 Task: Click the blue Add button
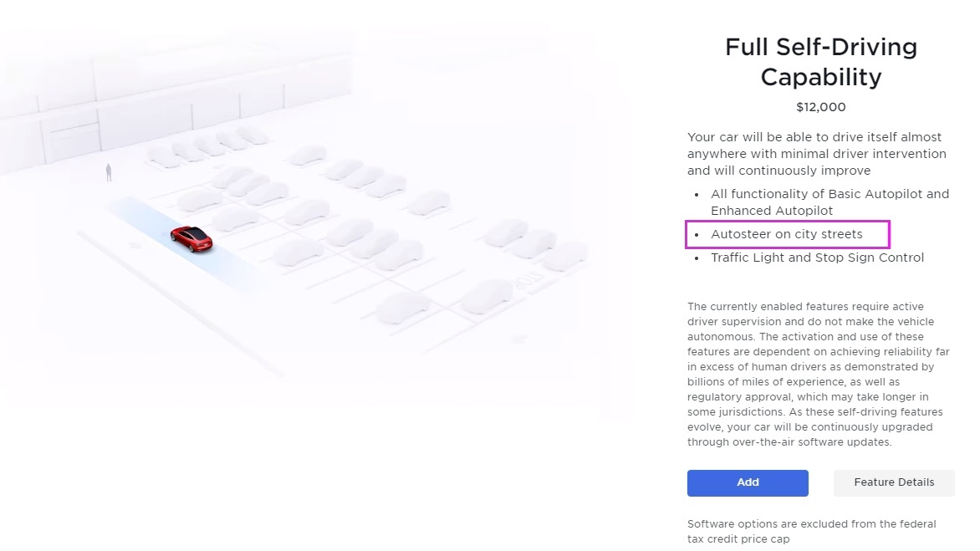coord(748,482)
